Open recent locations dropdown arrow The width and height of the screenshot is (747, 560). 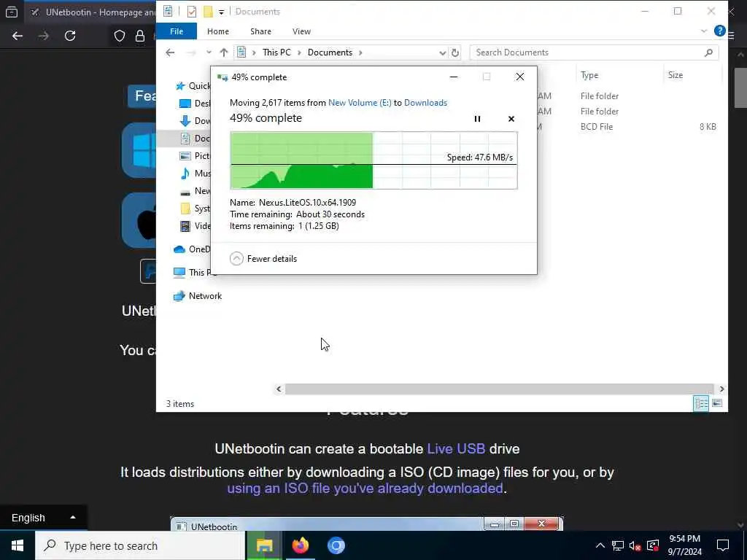click(209, 52)
